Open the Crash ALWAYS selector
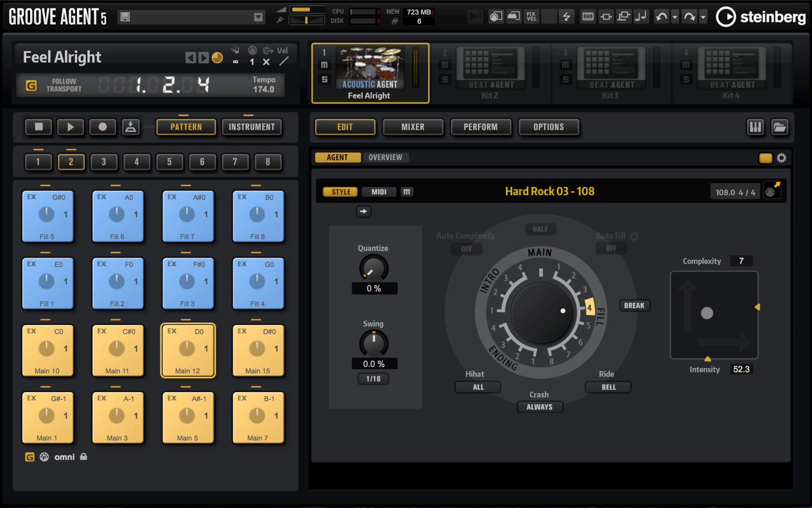The height and width of the screenshot is (508, 812). [x=540, y=407]
